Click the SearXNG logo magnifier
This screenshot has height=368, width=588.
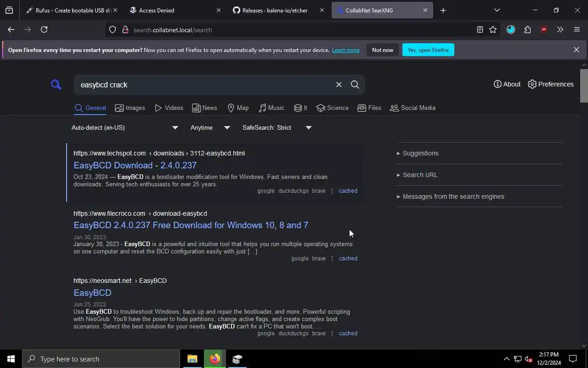(56, 85)
